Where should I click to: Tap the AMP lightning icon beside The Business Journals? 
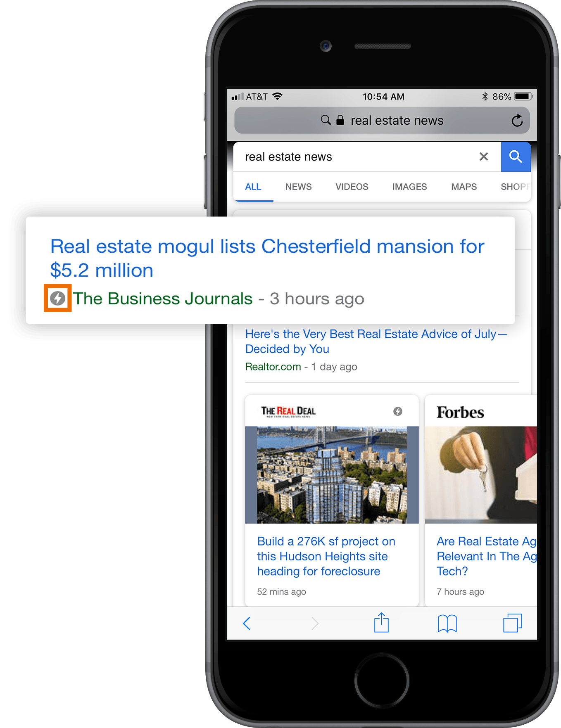(x=58, y=298)
